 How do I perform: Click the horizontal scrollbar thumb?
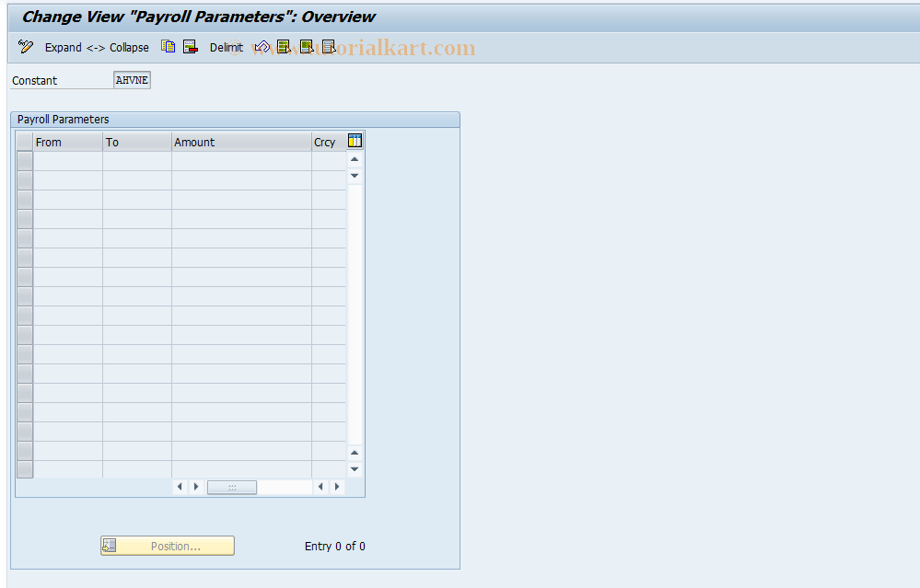(232, 487)
